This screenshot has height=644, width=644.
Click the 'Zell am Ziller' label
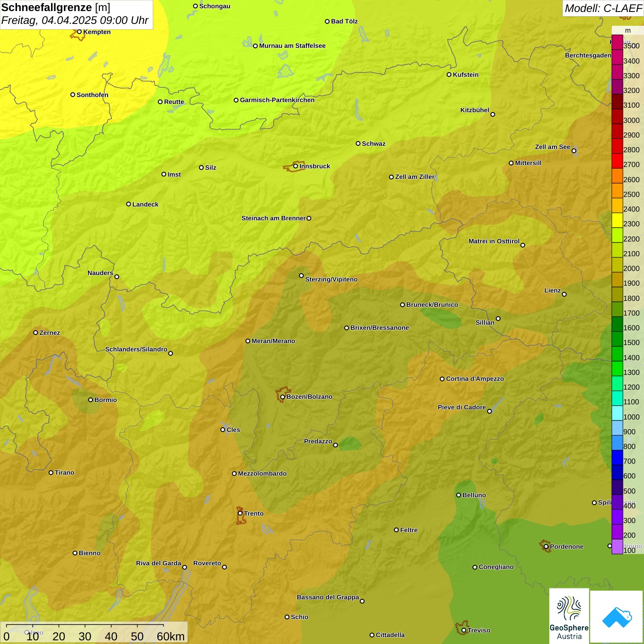pos(414,177)
